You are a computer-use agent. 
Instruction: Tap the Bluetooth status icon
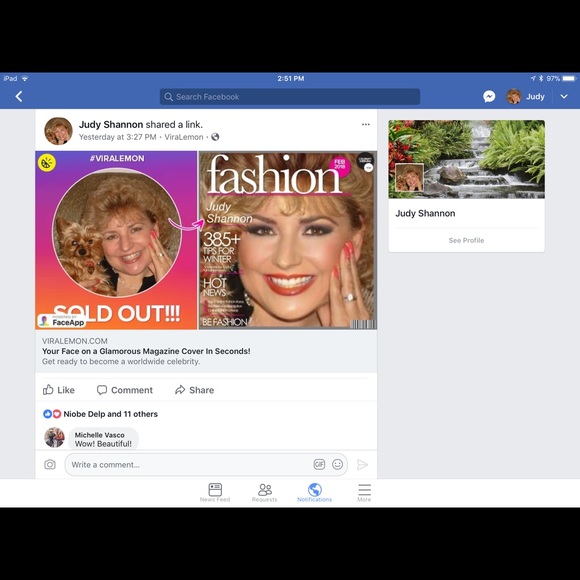pos(541,78)
